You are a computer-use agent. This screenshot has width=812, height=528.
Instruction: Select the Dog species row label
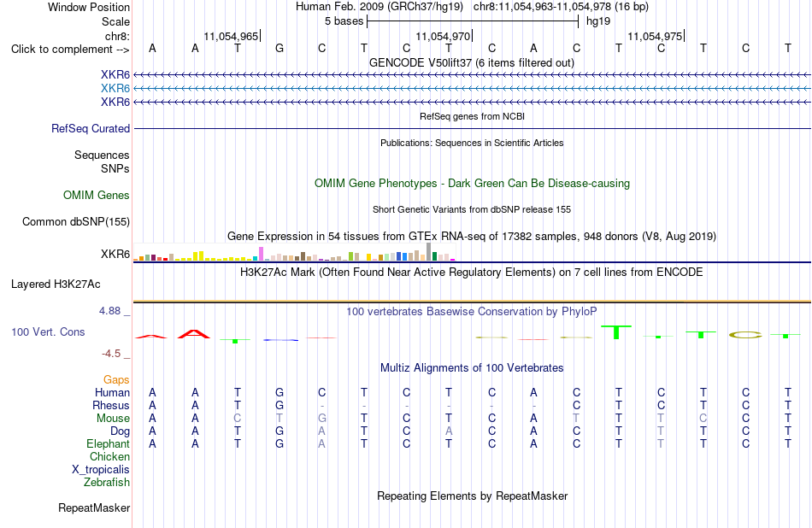pyautogui.click(x=120, y=431)
